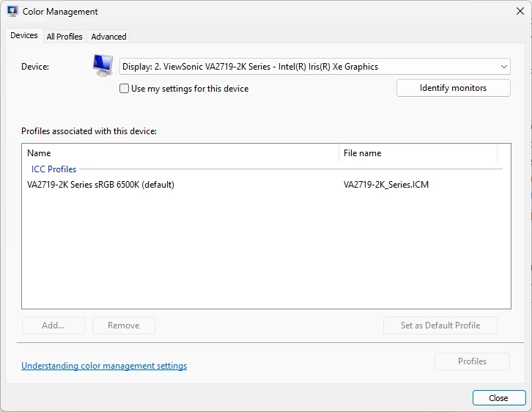Image resolution: width=532 pixels, height=412 pixels.
Task: Click the File name column header
Action: point(418,153)
